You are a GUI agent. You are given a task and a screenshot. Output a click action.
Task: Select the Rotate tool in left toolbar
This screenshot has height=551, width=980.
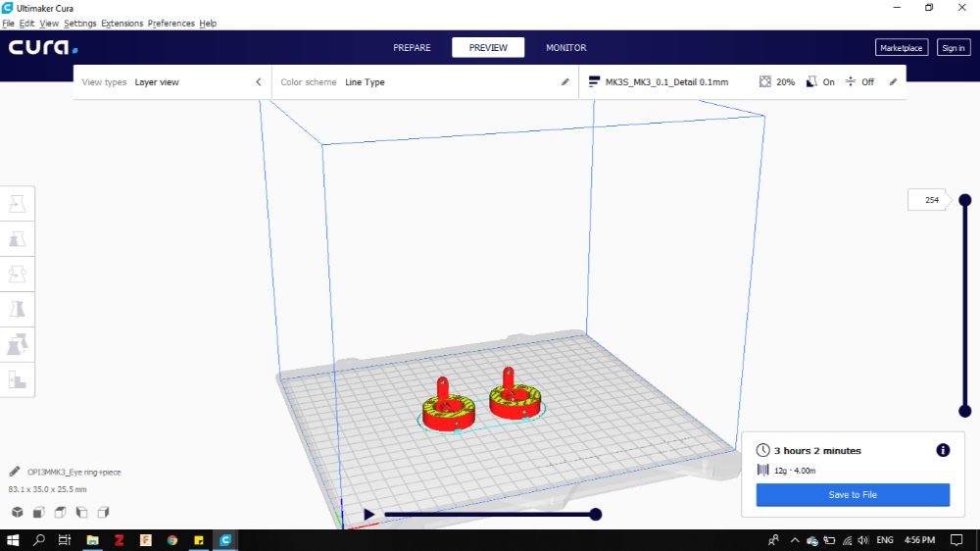tap(18, 274)
